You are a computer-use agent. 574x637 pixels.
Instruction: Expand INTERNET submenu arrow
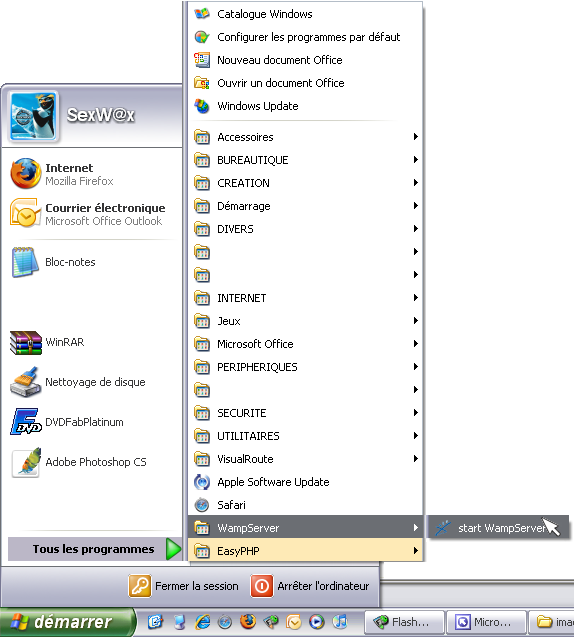(416, 298)
